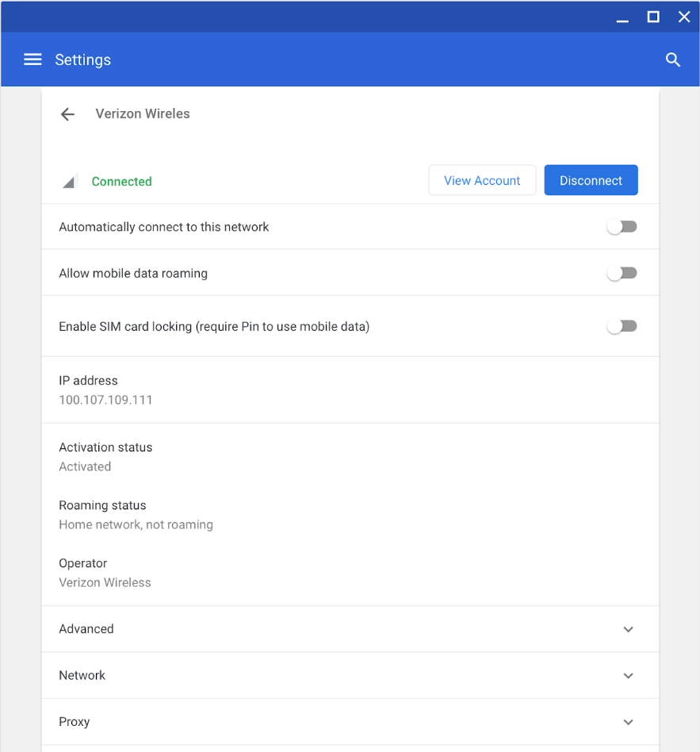Click the cellular signal strength icon
Screen dimensions: 700x752
[x=69, y=182]
